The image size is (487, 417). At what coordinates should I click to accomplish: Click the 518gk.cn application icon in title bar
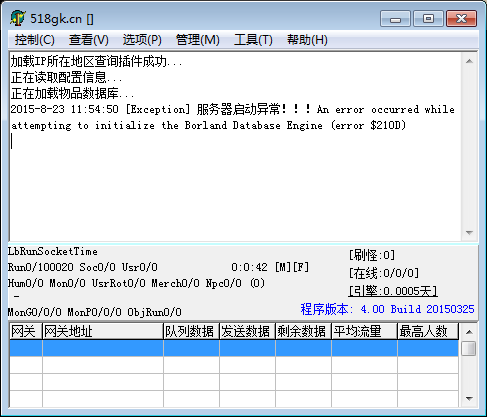(x=17, y=18)
